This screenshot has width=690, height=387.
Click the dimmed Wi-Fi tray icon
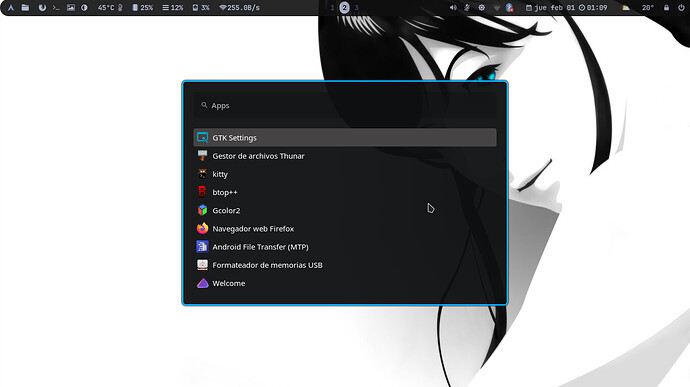tap(496, 7)
